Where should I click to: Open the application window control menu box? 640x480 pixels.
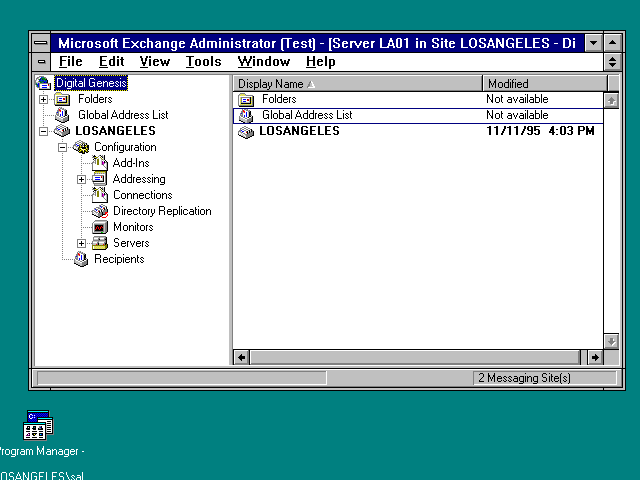point(41,42)
